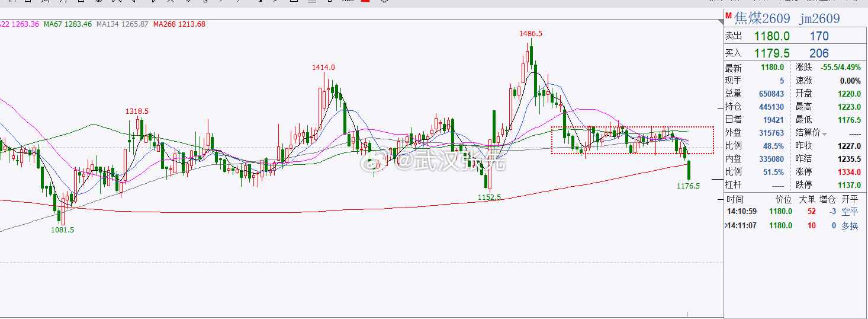Click the 总量 value 650843
Screen dimensions: 868x319
771,94
